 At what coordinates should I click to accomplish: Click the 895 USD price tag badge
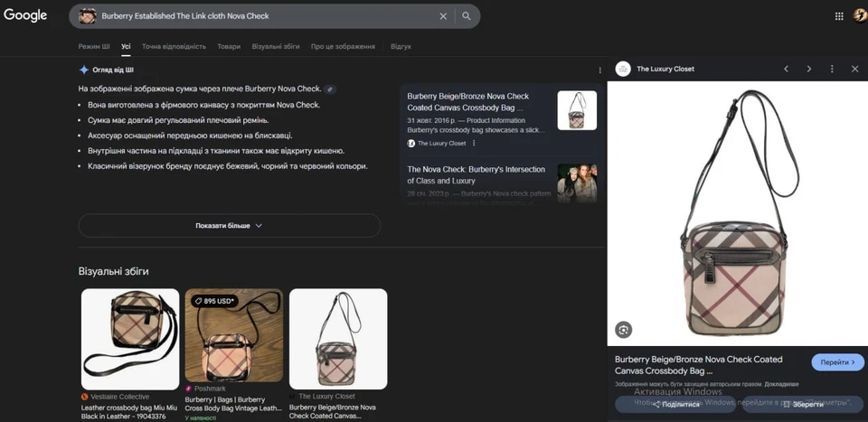215,301
